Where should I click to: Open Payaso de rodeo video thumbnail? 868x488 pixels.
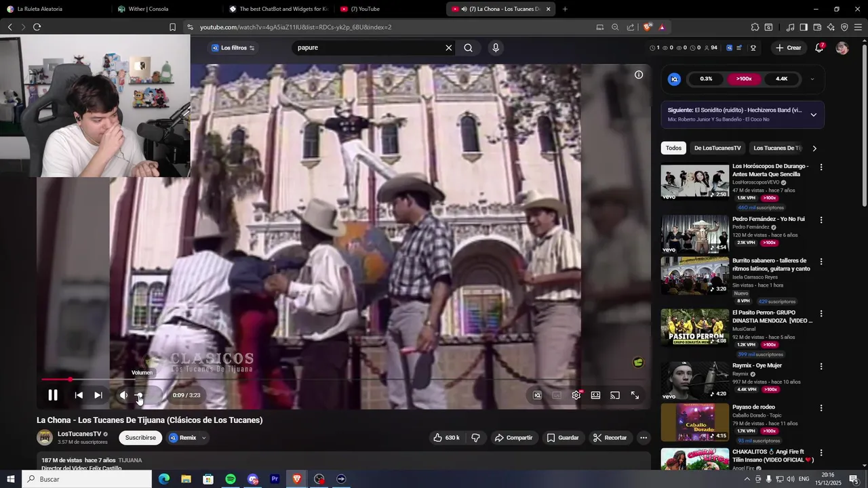[x=694, y=422]
